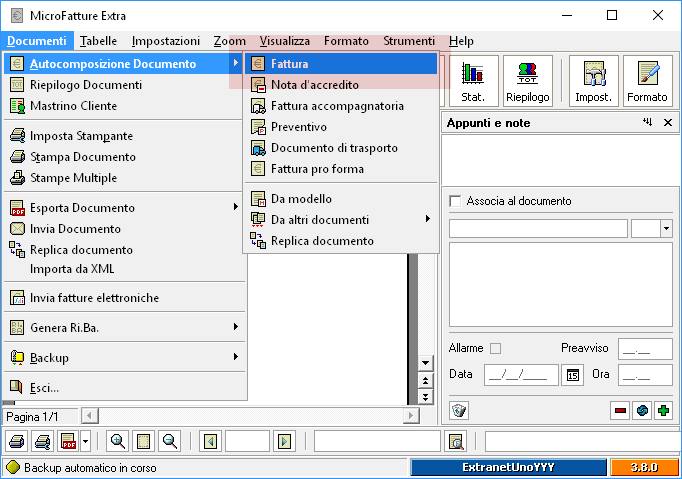Screen dimensions: 682x479
Task: Go to previous page arrow button
Action: tap(211, 442)
